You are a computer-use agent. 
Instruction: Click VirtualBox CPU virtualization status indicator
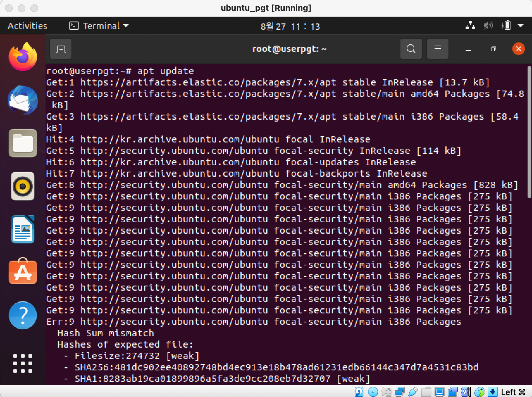click(x=466, y=392)
